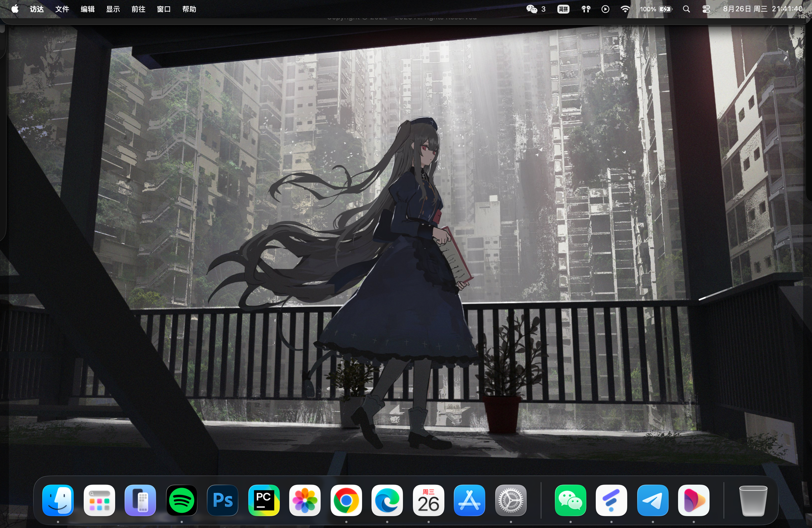Open the colorful play-shaped app in the Dock
Image resolution: width=812 pixels, height=528 pixels.
(x=694, y=500)
